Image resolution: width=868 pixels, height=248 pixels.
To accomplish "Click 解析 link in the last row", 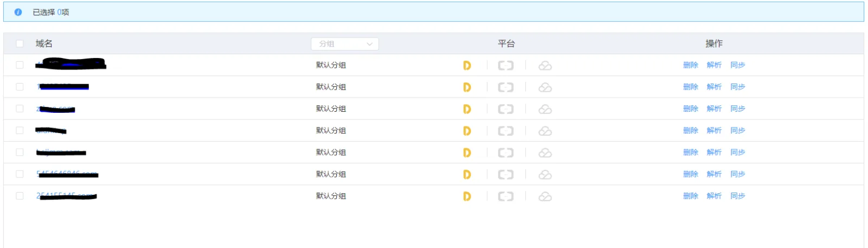I will click(714, 196).
